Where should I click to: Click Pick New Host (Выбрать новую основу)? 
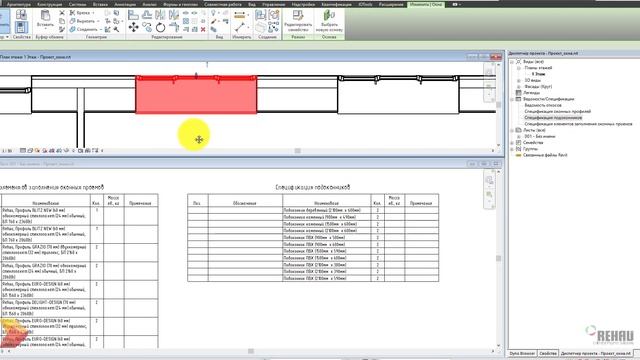pos(329,21)
